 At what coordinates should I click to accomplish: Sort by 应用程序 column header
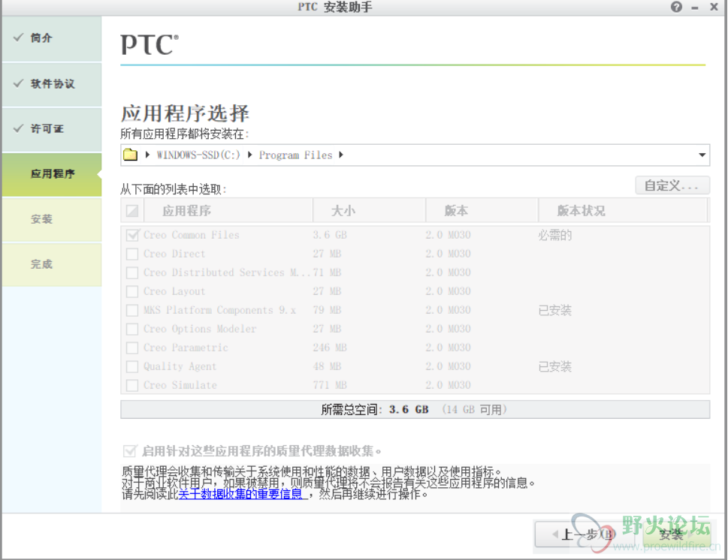[x=228, y=211]
